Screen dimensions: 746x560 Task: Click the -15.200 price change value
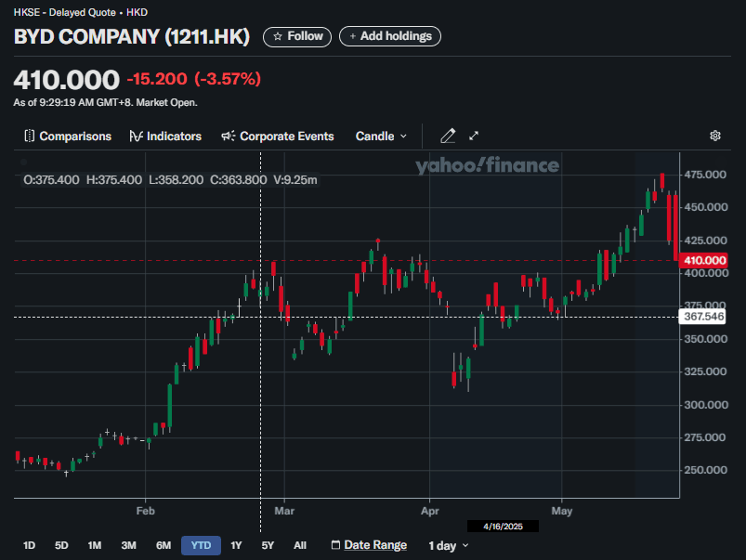point(157,79)
